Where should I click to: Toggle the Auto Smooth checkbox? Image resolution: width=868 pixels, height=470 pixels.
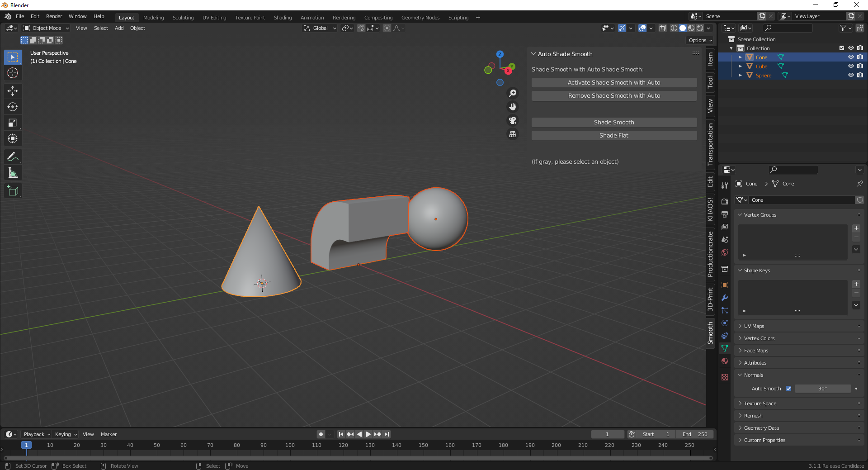(788, 389)
